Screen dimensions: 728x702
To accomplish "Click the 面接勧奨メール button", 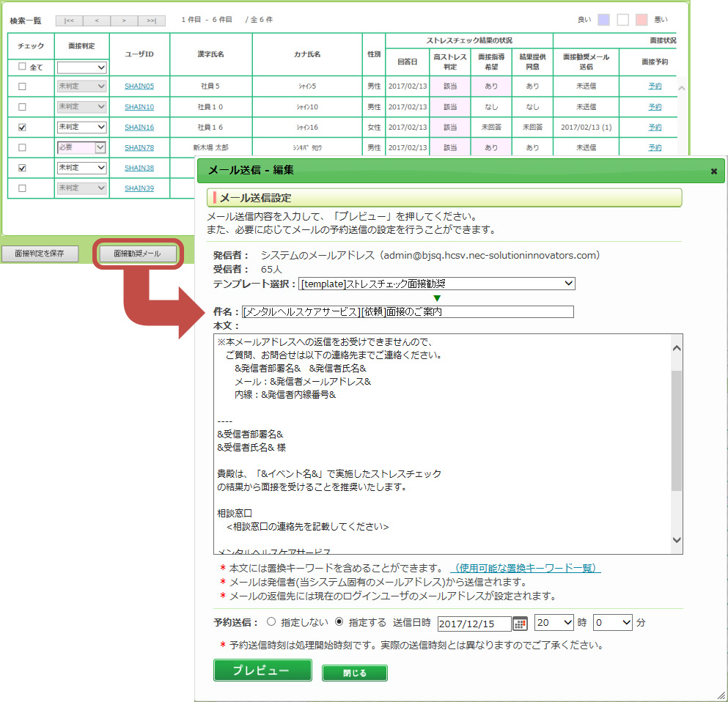I will click(137, 254).
